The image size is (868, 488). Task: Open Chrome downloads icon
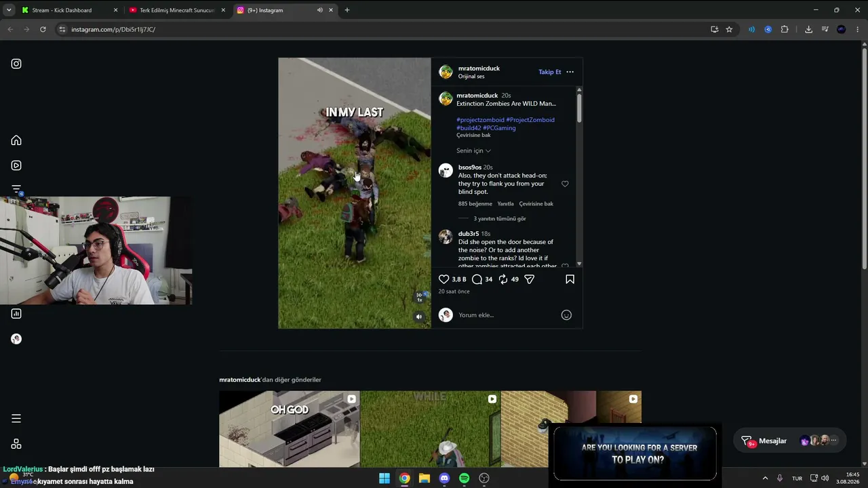point(808,29)
